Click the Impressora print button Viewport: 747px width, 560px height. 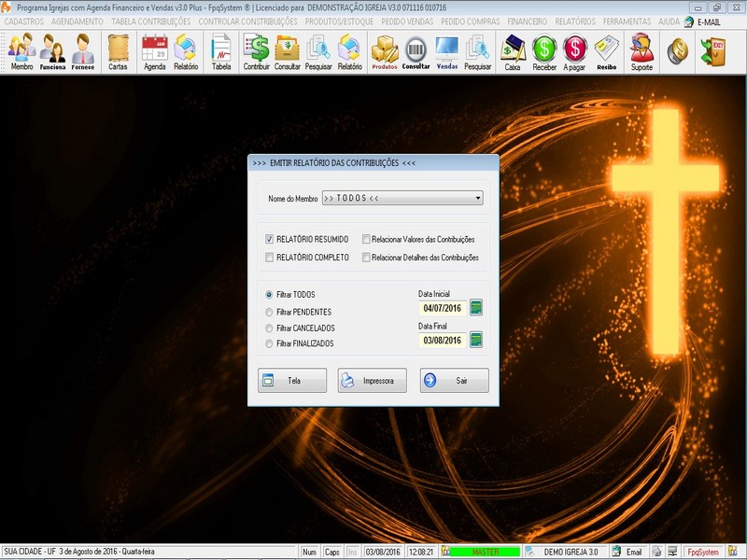point(372,381)
